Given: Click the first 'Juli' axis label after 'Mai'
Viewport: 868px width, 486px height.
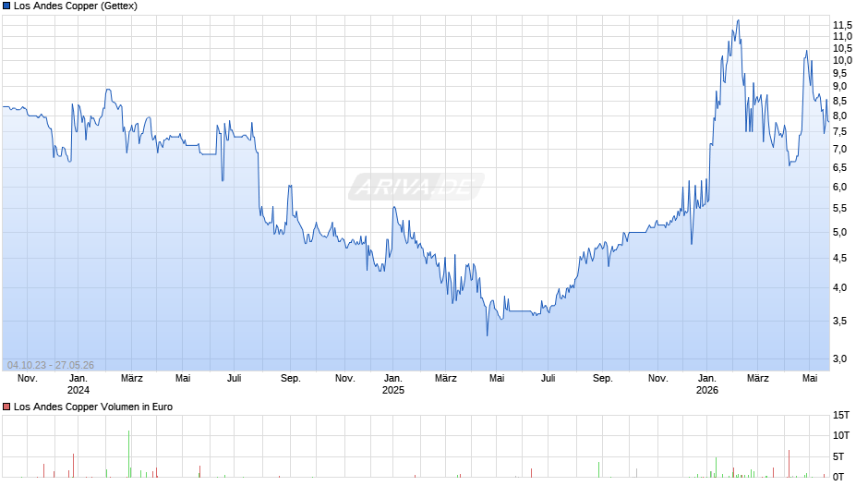Looking at the screenshot, I should point(235,379).
